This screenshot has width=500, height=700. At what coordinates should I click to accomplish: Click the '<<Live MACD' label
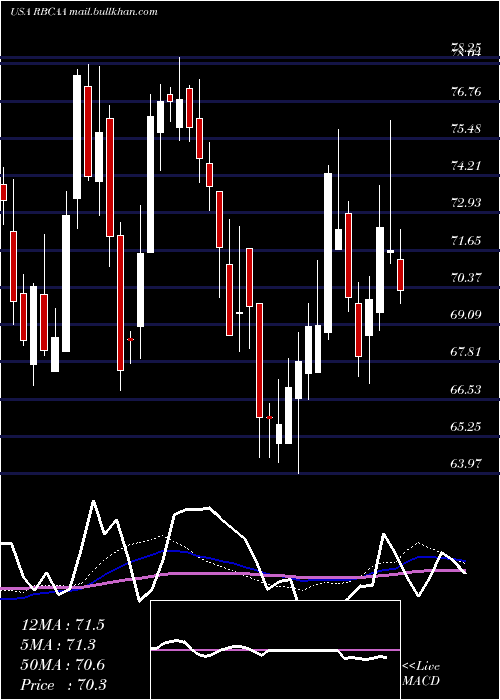pyautogui.click(x=421, y=674)
